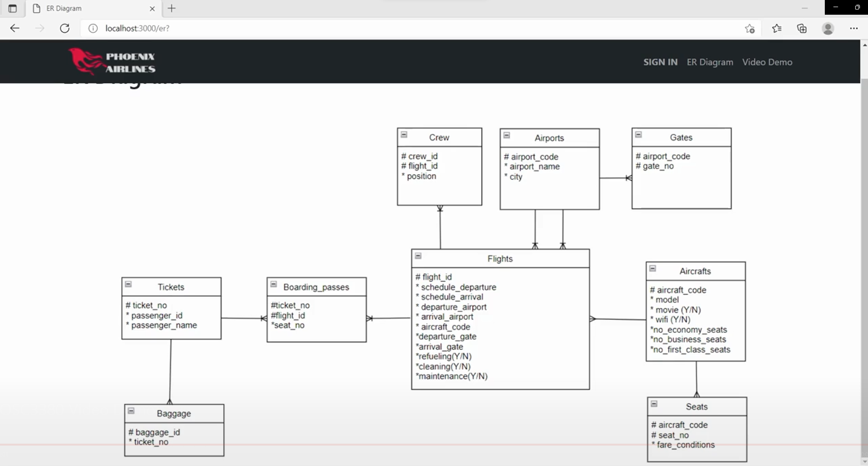Click the 'Flights' entity title
868x466 pixels.
500,259
